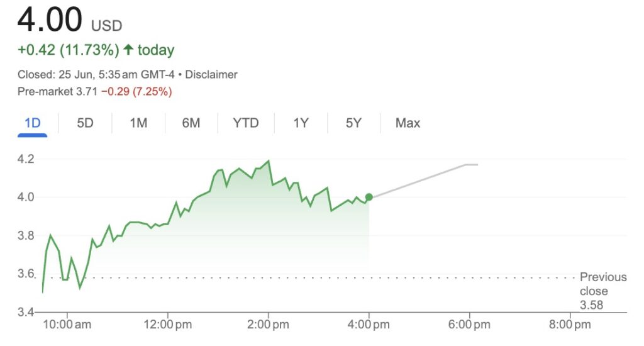Click the green closing-price dot on chart
This screenshot has height=346, width=644.
coord(369,197)
